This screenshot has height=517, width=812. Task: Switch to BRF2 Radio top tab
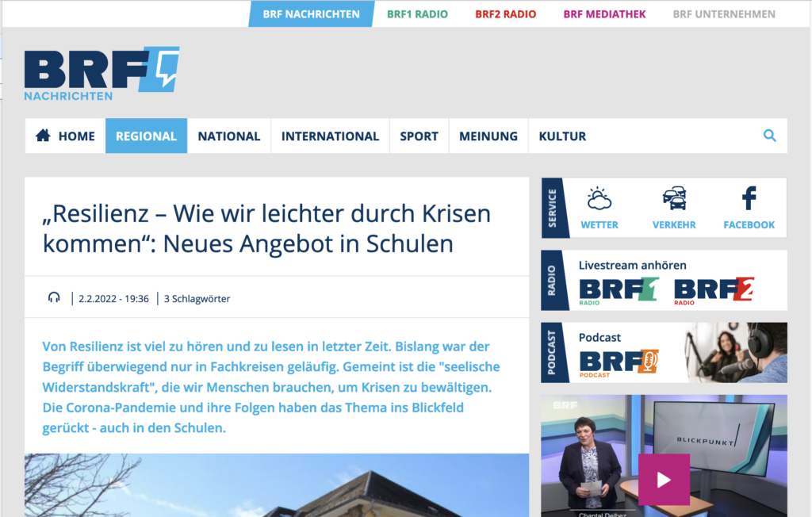click(x=505, y=14)
